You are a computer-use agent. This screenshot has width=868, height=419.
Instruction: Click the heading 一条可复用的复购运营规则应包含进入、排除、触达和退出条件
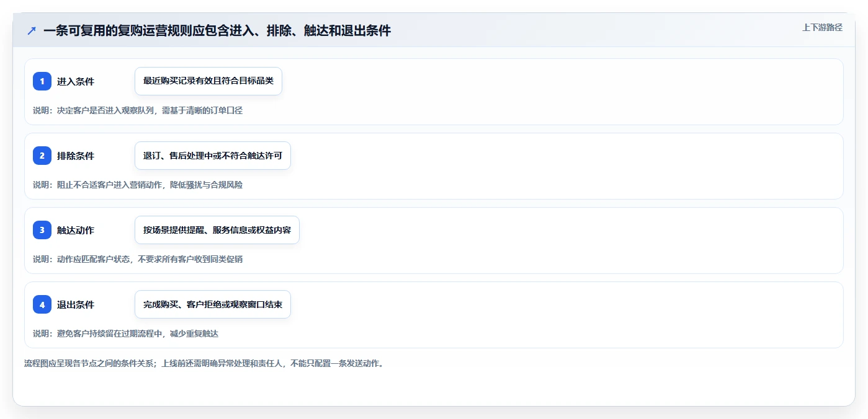217,30
